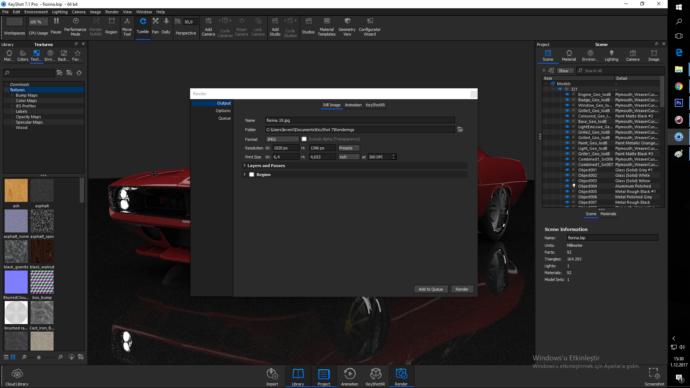
Task: Open the Colors tab in Library panel
Action: 22,55
